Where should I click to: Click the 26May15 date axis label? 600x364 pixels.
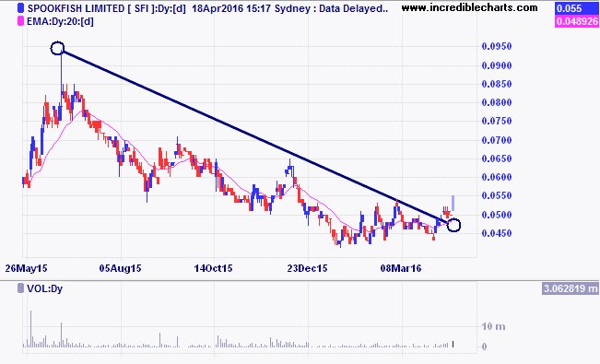pos(26,268)
